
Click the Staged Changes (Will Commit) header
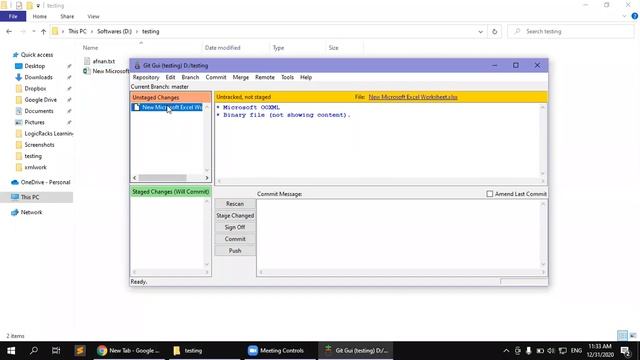171,192
